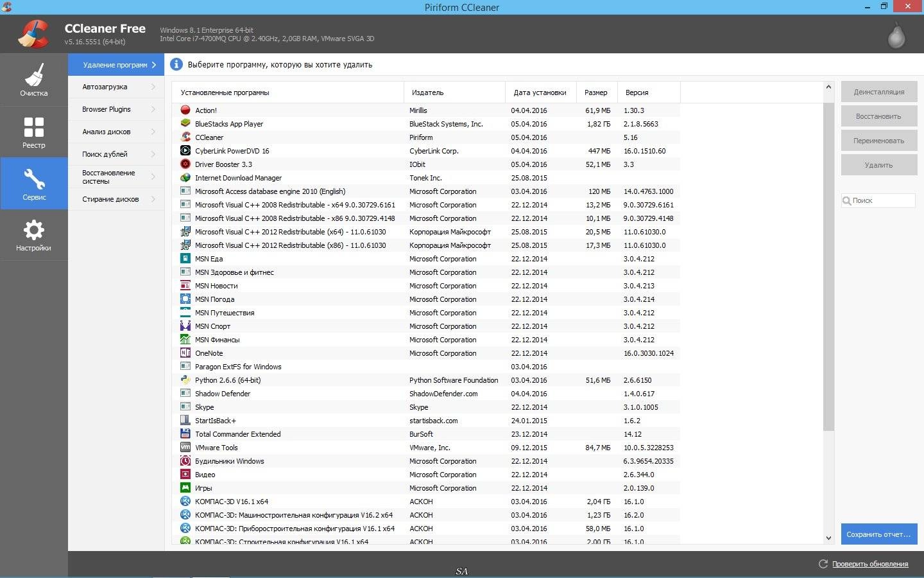Image resolution: width=924 pixels, height=578 pixels.
Task: Open the Анализ дисков tab
Action: click(x=116, y=132)
